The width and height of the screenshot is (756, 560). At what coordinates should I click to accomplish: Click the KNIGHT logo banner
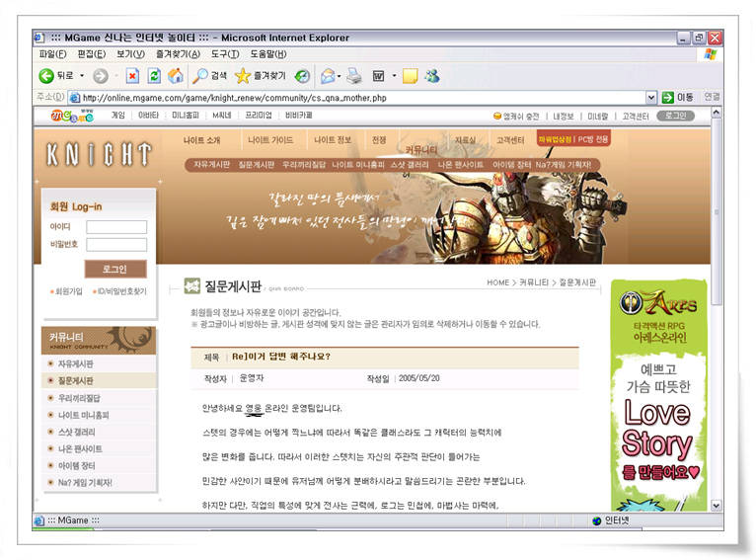pyautogui.click(x=99, y=155)
